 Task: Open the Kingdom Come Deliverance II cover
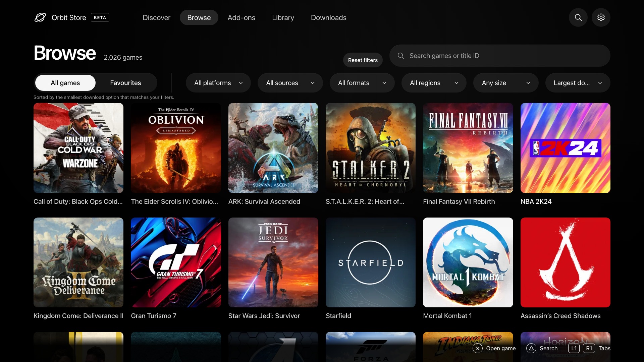[78, 262]
